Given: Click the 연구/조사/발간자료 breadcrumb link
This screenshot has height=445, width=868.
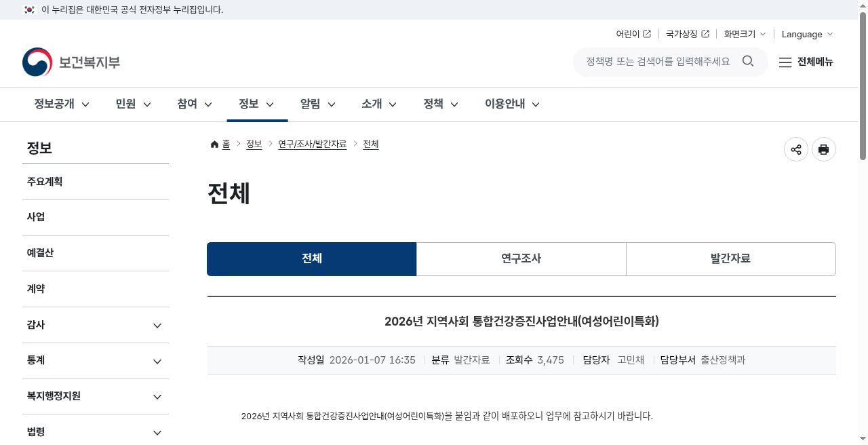Looking at the screenshot, I should (x=312, y=144).
